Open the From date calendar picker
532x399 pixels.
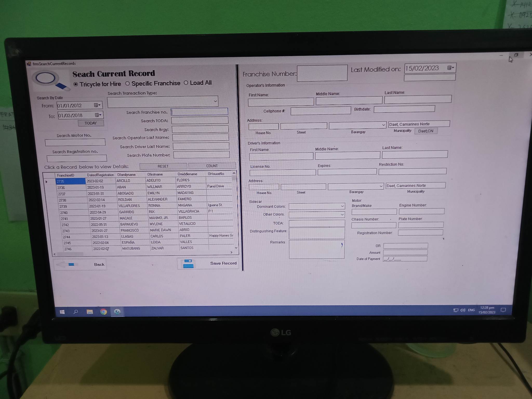pos(97,105)
